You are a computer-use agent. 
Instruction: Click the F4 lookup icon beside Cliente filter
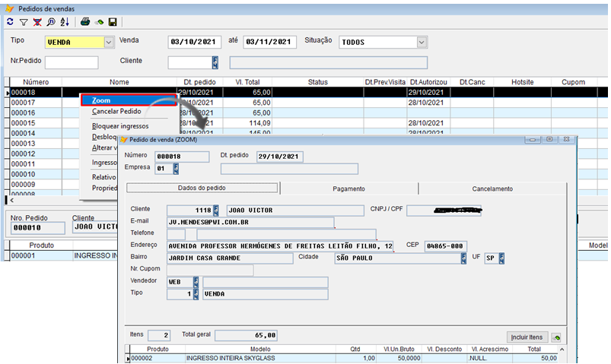(215, 62)
